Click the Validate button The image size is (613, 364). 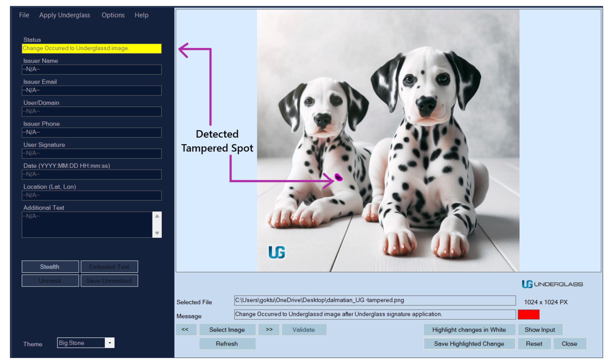tap(304, 330)
